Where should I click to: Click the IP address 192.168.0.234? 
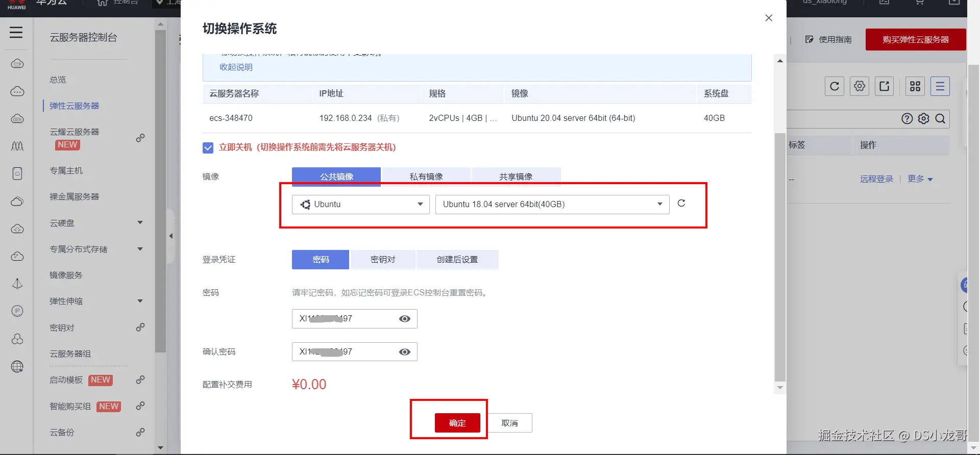point(346,118)
